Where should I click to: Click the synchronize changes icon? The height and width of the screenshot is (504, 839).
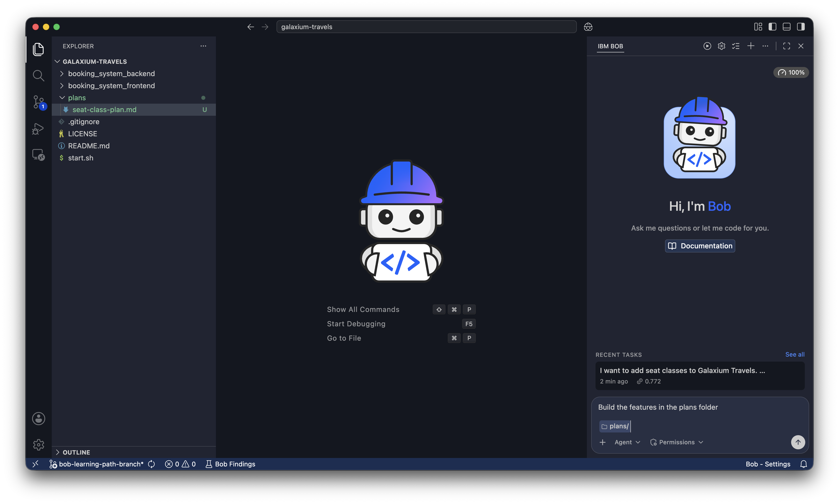pos(152,464)
